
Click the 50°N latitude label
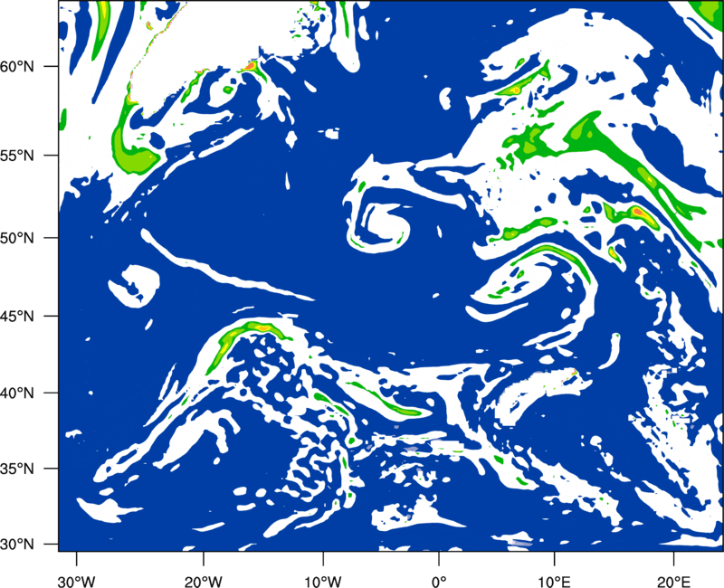(x=17, y=238)
